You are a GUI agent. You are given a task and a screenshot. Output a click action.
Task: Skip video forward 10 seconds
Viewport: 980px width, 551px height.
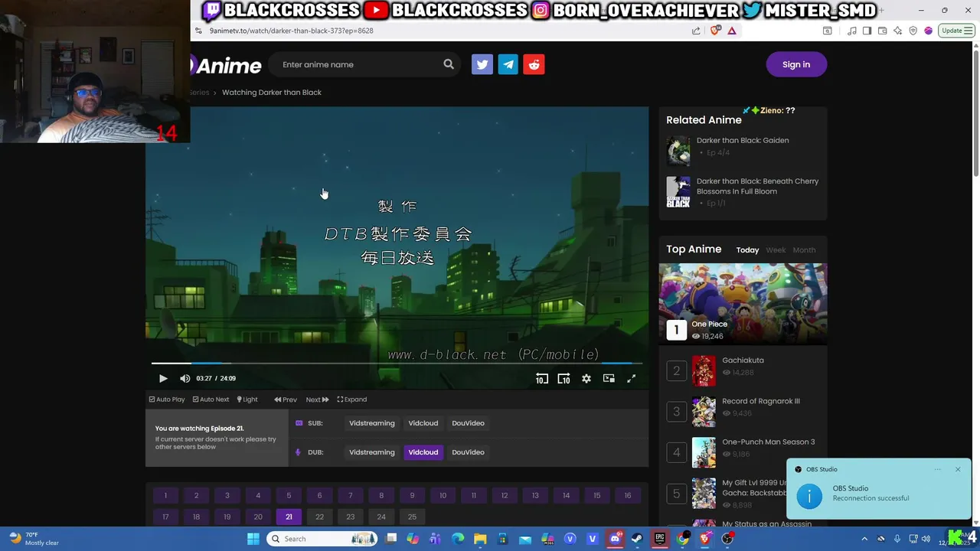pos(563,378)
